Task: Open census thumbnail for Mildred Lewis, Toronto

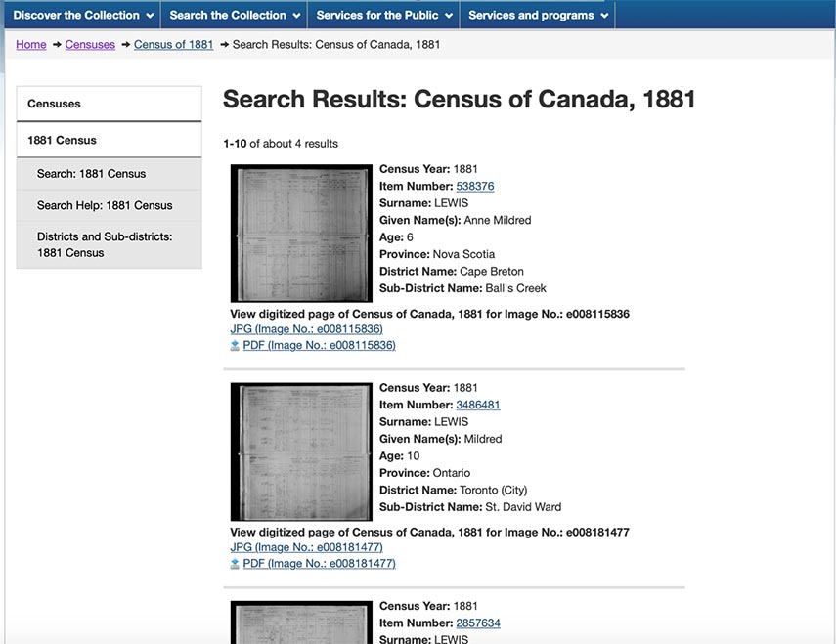Action: pos(301,451)
